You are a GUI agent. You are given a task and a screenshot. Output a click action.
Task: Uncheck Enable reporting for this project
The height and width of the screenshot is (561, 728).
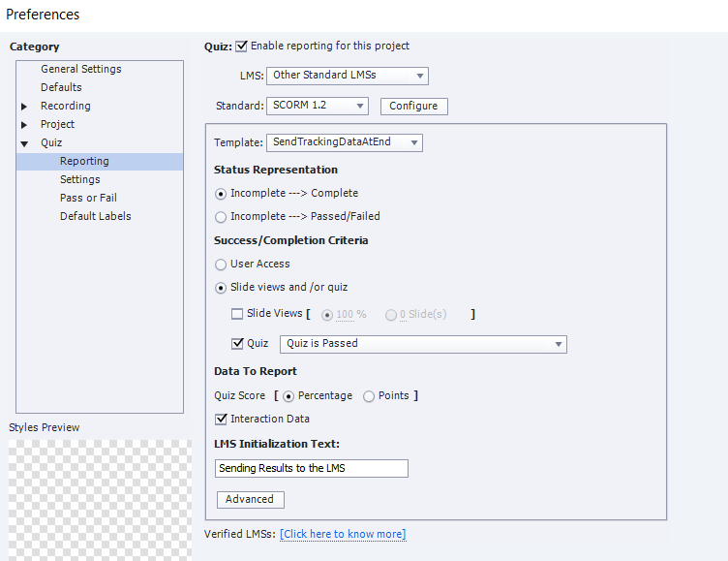coord(241,47)
